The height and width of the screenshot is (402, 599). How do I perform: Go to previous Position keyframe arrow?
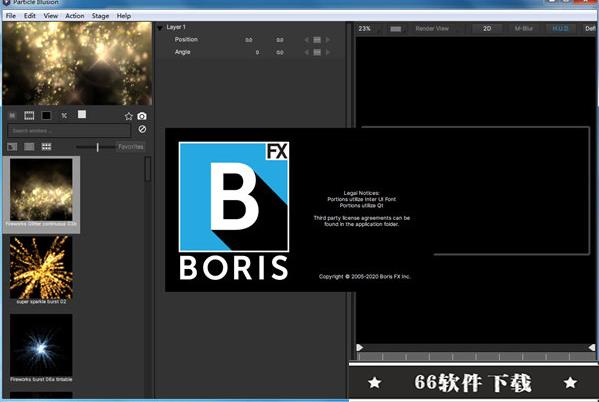click(x=306, y=40)
